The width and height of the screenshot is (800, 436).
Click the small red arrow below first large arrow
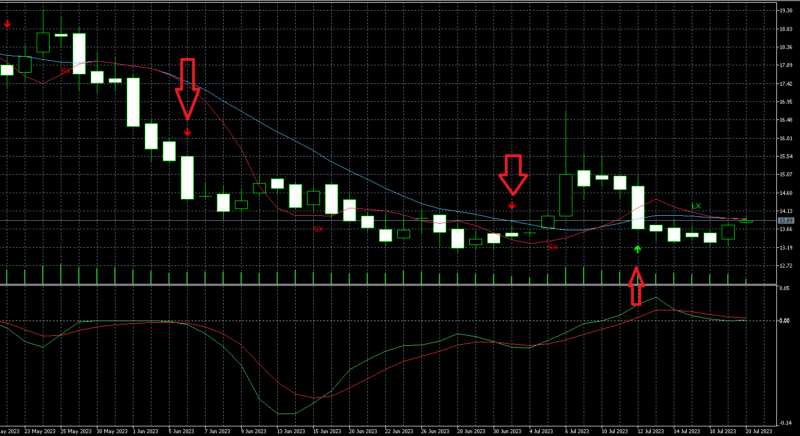coord(187,131)
